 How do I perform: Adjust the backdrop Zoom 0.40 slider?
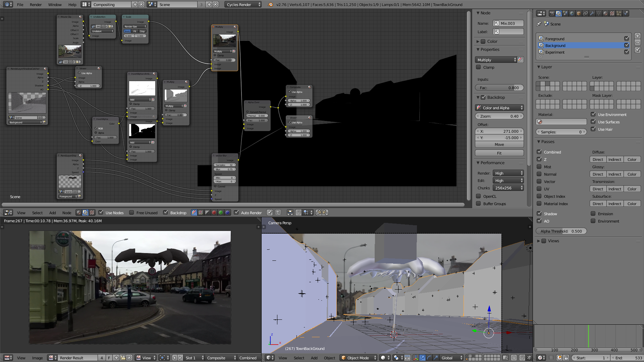click(x=499, y=116)
